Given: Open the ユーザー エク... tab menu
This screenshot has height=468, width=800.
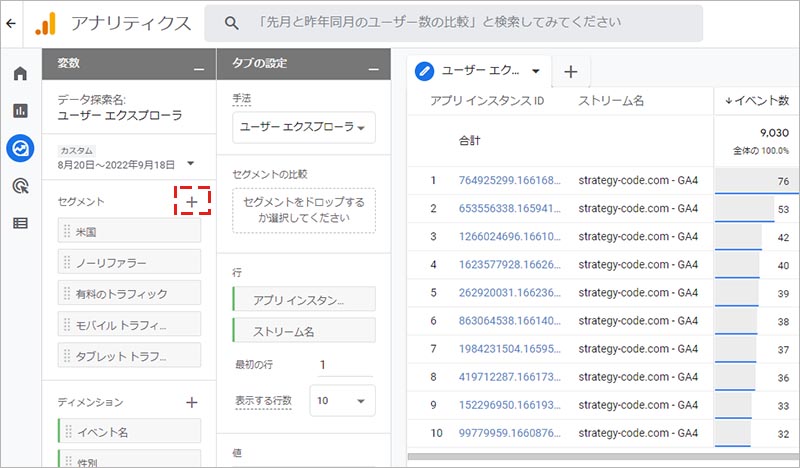Looking at the screenshot, I should (x=537, y=71).
